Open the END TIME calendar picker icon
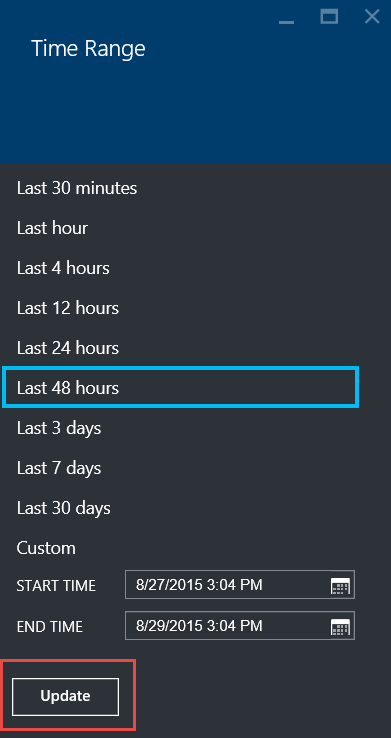Viewport: 391px width, 738px height. coord(341,626)
